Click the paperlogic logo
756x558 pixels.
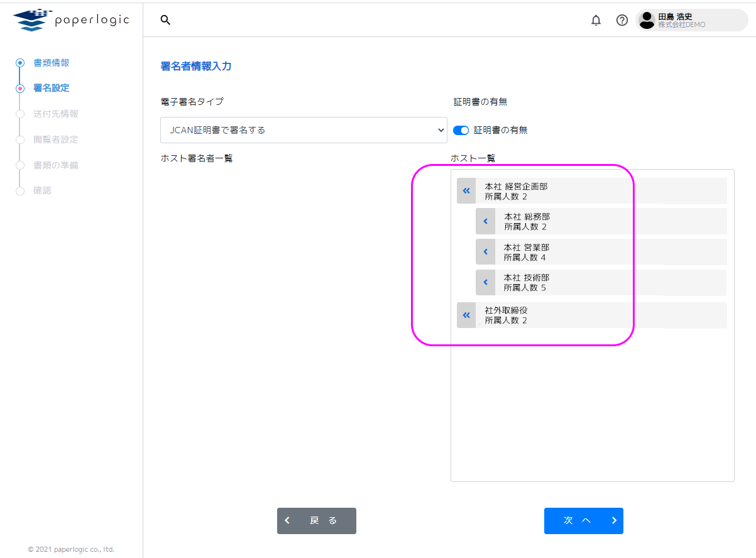click(71, 20)
